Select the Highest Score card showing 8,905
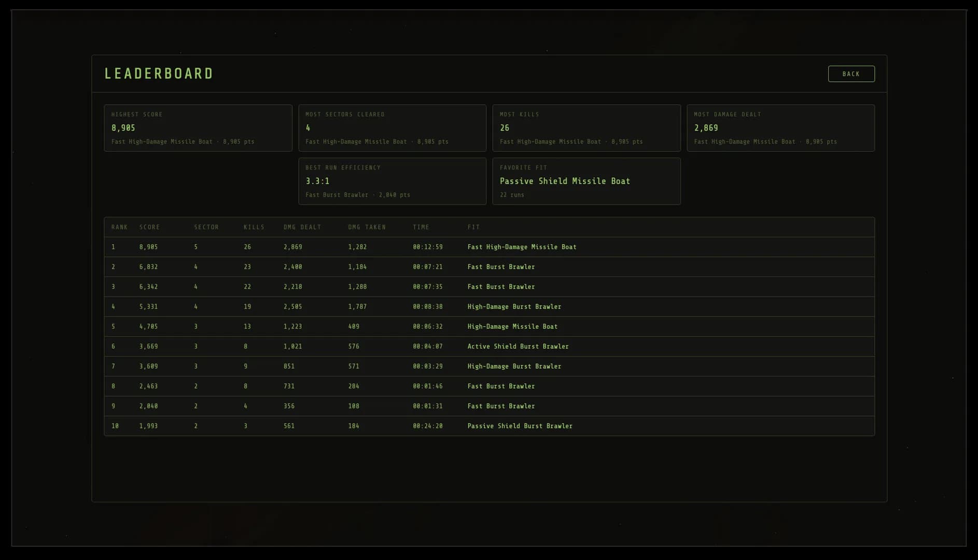 [198, 128]
